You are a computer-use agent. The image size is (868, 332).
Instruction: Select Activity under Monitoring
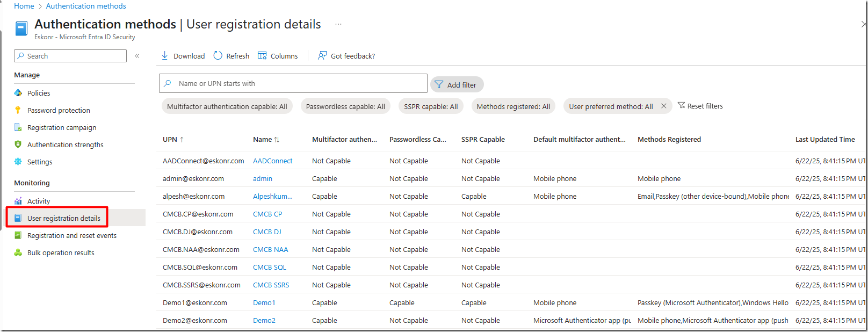(39, 201)
